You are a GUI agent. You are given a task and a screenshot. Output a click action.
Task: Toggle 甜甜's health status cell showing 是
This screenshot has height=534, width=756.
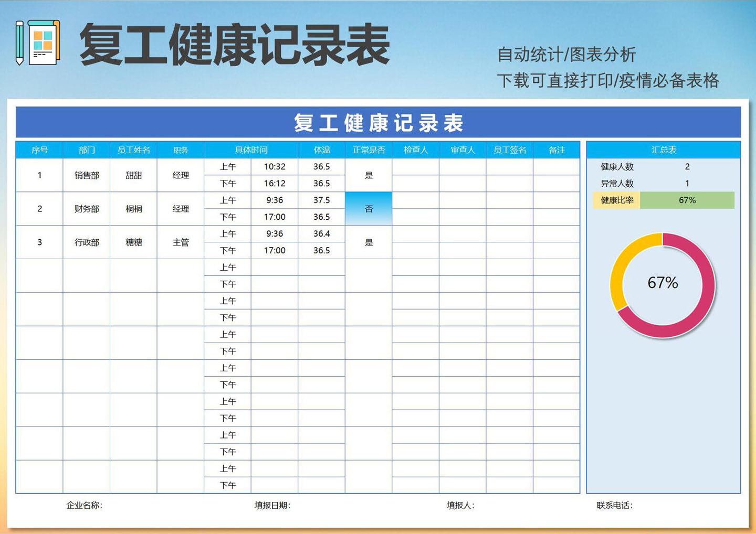coord(369,175)
